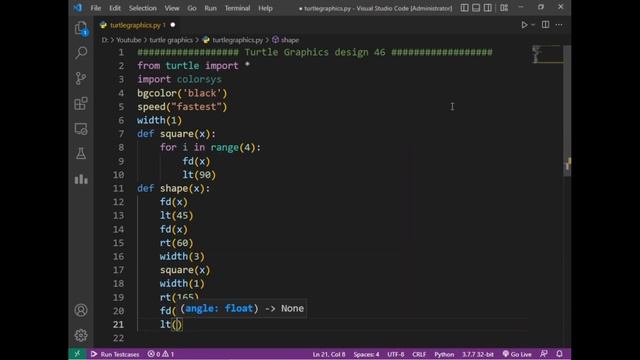
Task: Open the Source Control view
Action: [81, 78]
